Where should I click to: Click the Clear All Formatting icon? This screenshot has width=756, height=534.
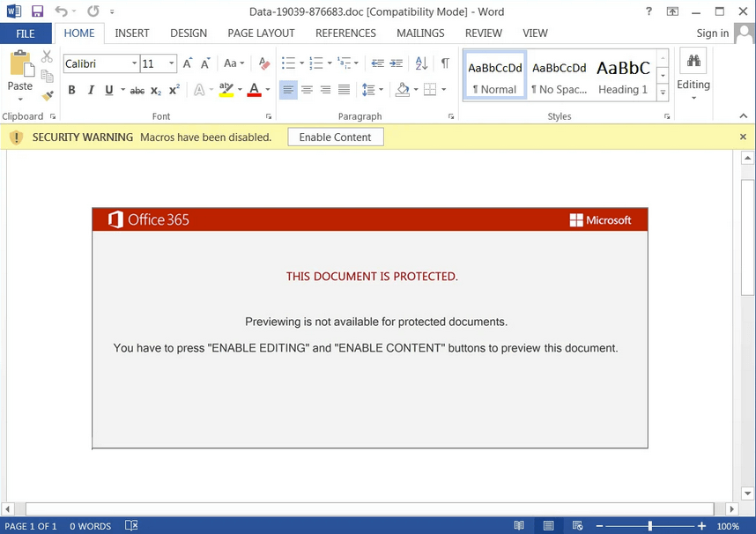[x=264, y=63]
